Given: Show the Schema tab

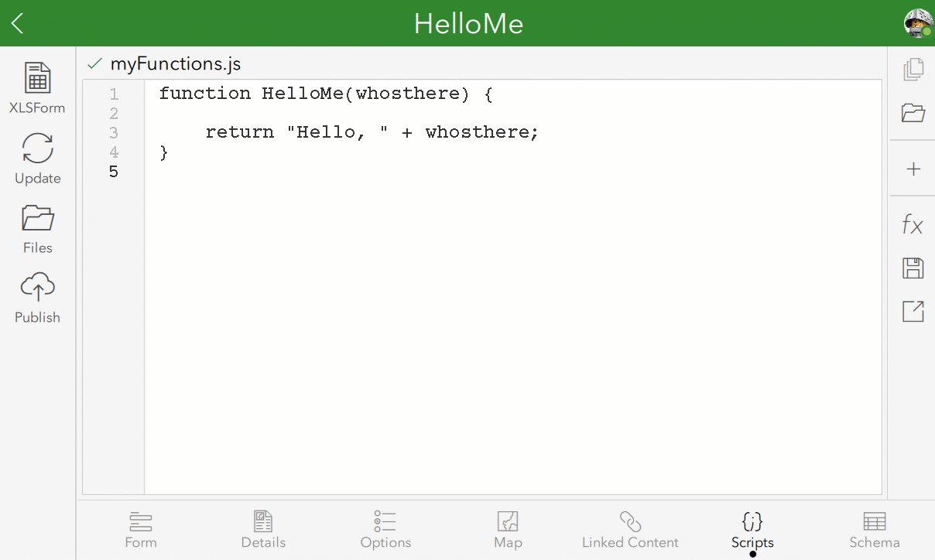Looking at the screenshot, I should [x=875, y=530].
